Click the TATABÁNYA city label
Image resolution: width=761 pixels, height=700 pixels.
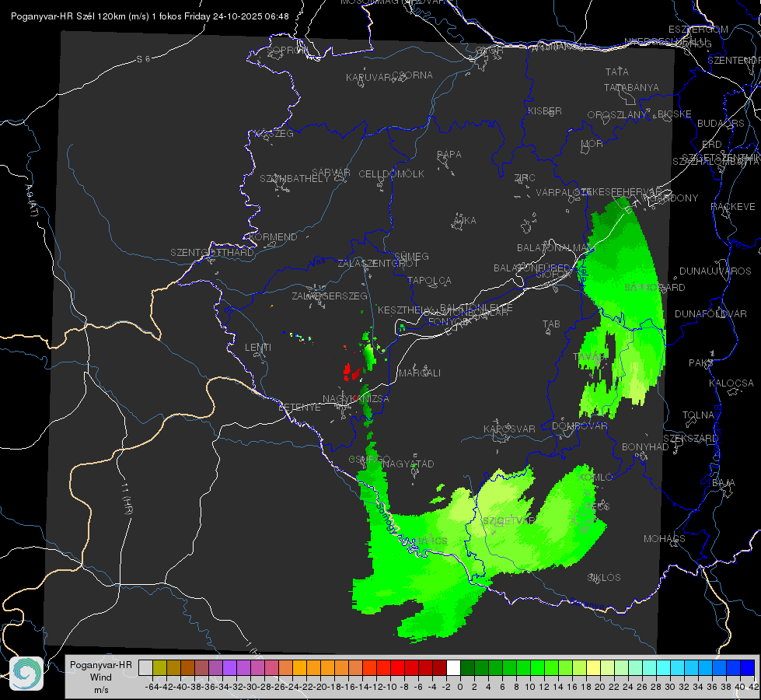tap(631, 87)
